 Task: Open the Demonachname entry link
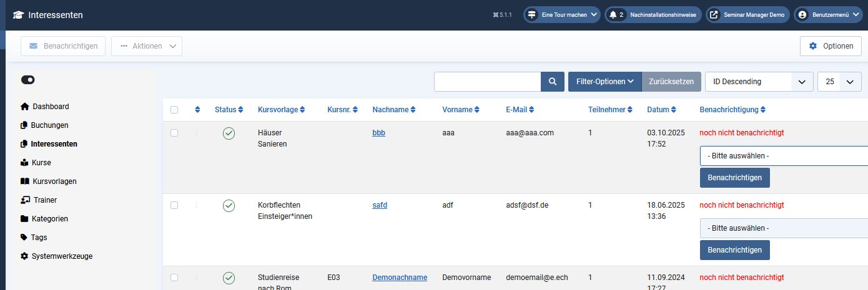click(400, 278)
